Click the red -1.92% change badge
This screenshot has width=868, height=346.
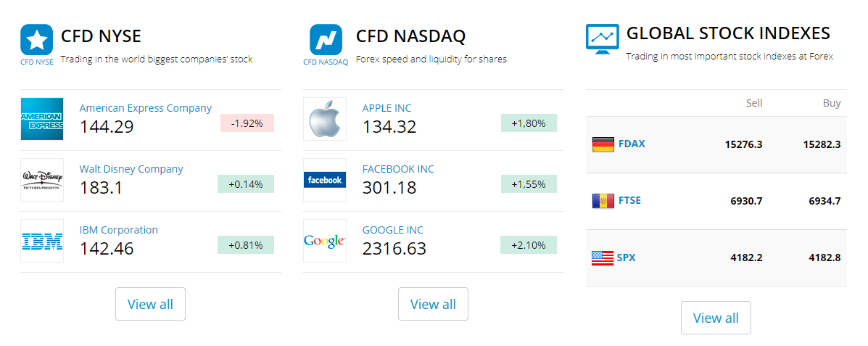pyautogui.click(x=247, y=123)
